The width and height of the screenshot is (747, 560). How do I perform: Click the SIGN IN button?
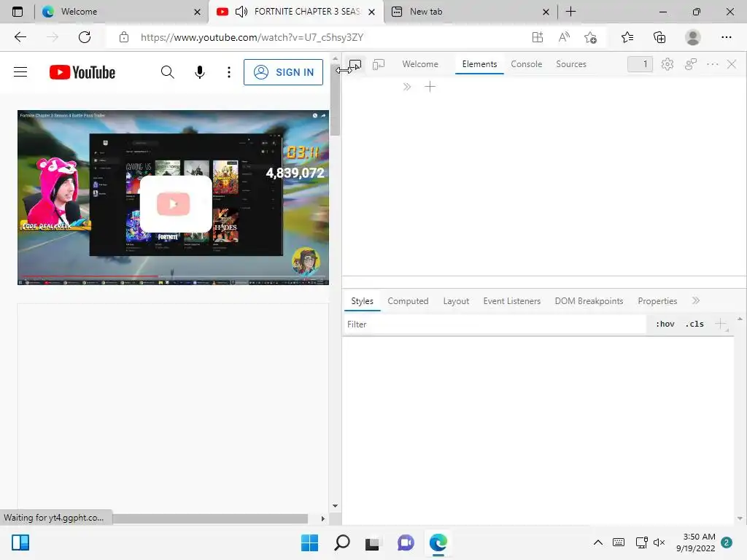(x=284, y=72)
